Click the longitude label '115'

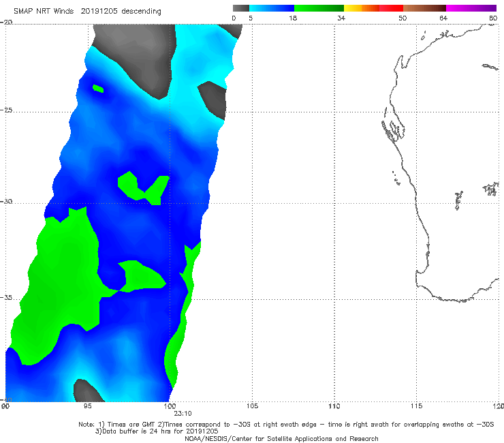pos(417,406)
